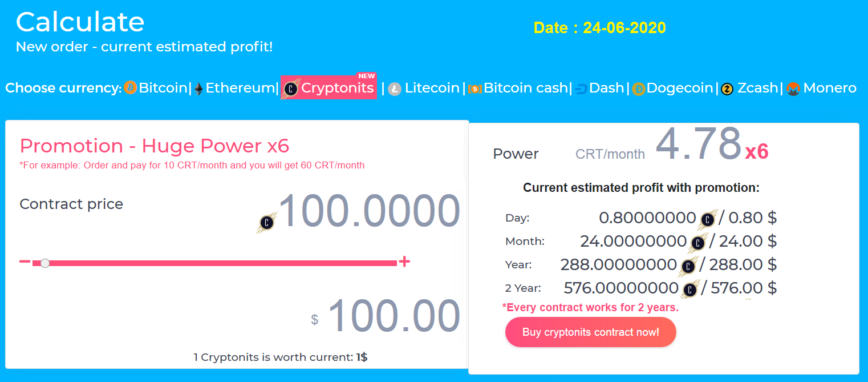
Task: Click the Bitcoin cash icon
Action: (475, 89)
